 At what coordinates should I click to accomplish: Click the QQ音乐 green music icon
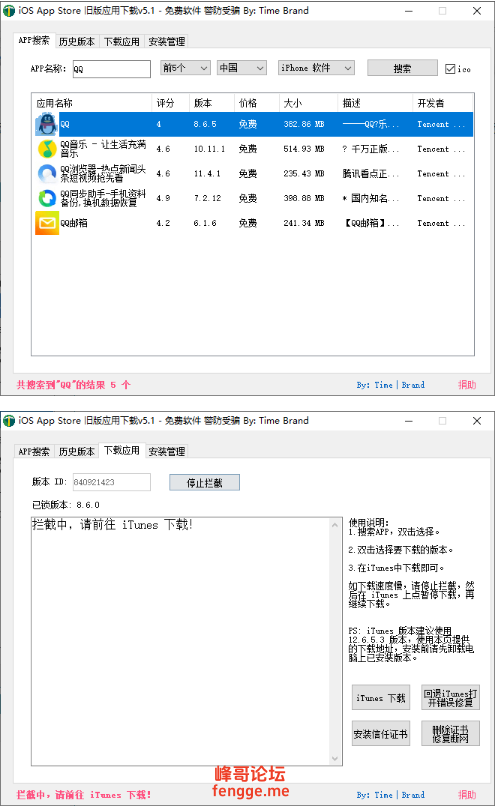[x=47, y=149]
